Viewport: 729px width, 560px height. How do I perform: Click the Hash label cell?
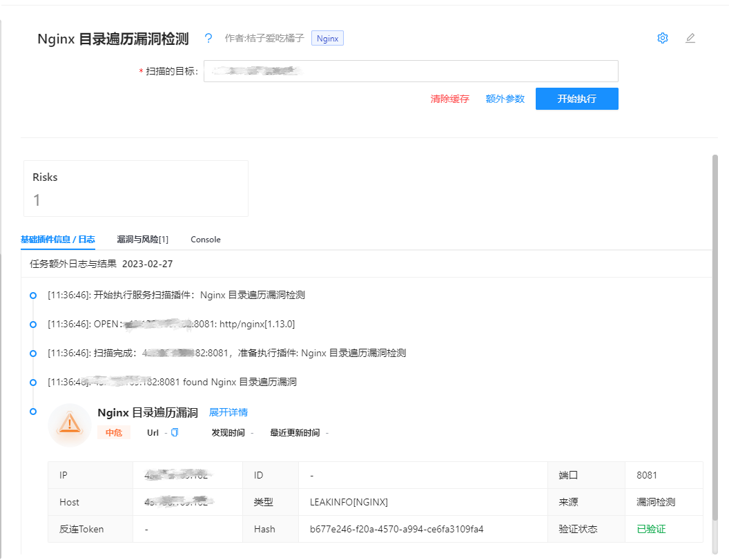271,530
